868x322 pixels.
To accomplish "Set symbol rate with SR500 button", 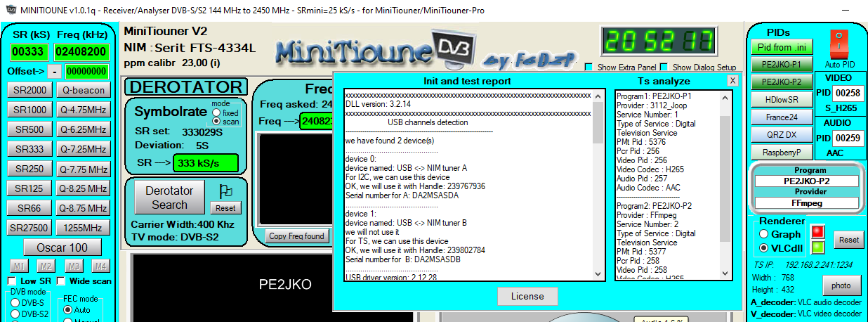I will click(x=31, y=129).
